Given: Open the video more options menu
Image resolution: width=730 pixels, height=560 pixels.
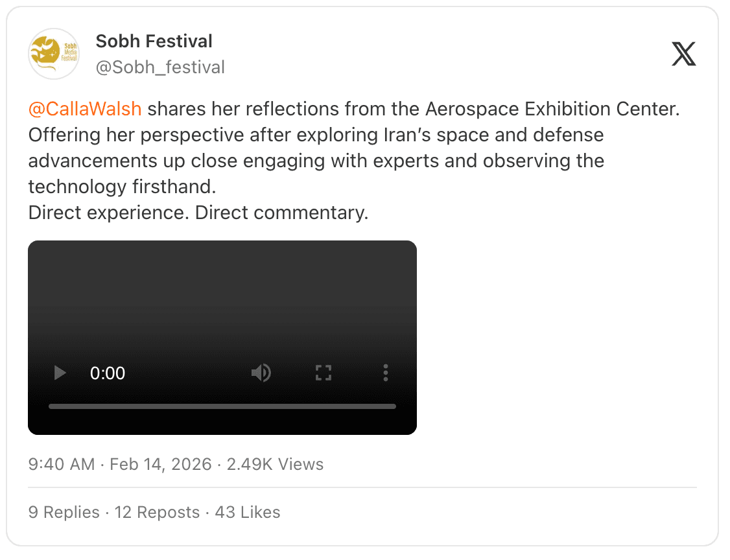Looking at the screenshot, I should tap(386, 373).
